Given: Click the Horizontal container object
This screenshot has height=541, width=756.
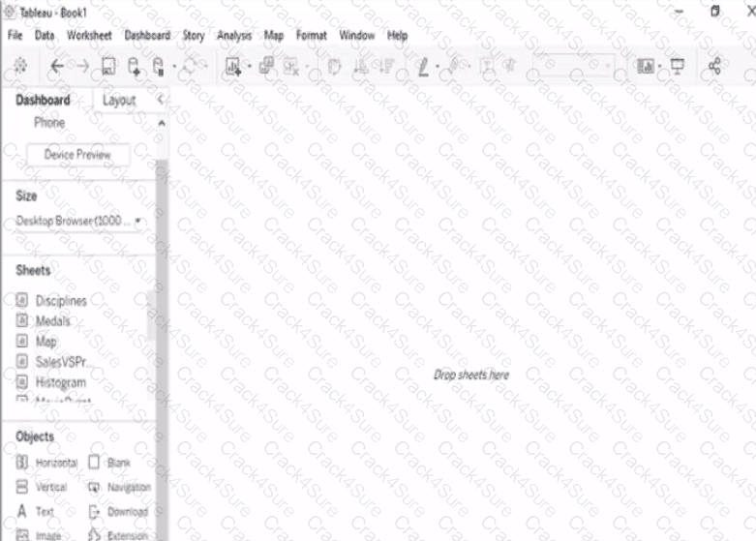Looking at the screenshot, I should coord(46,463).
